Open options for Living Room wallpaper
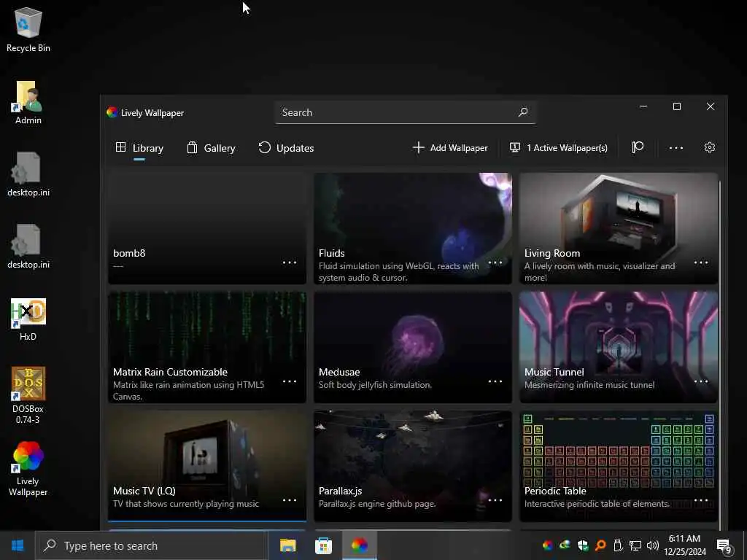 (701, 262)
